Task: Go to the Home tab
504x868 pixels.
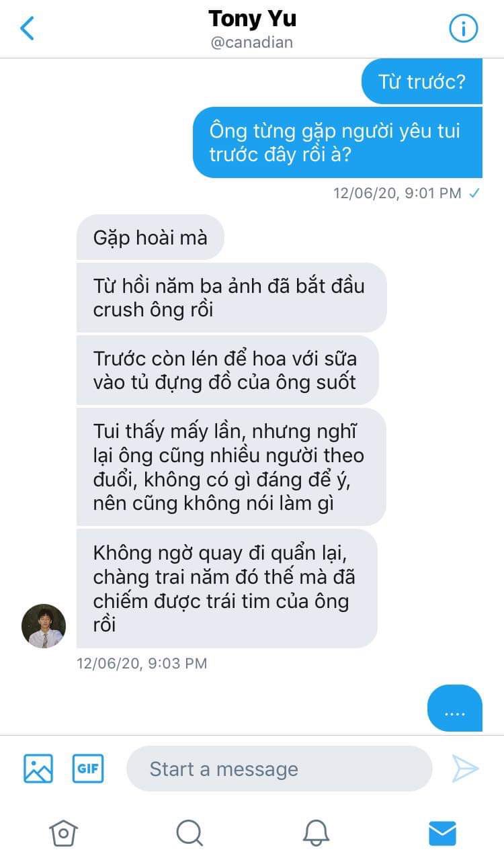Action: pyautogui.click(x=63, y=833)
